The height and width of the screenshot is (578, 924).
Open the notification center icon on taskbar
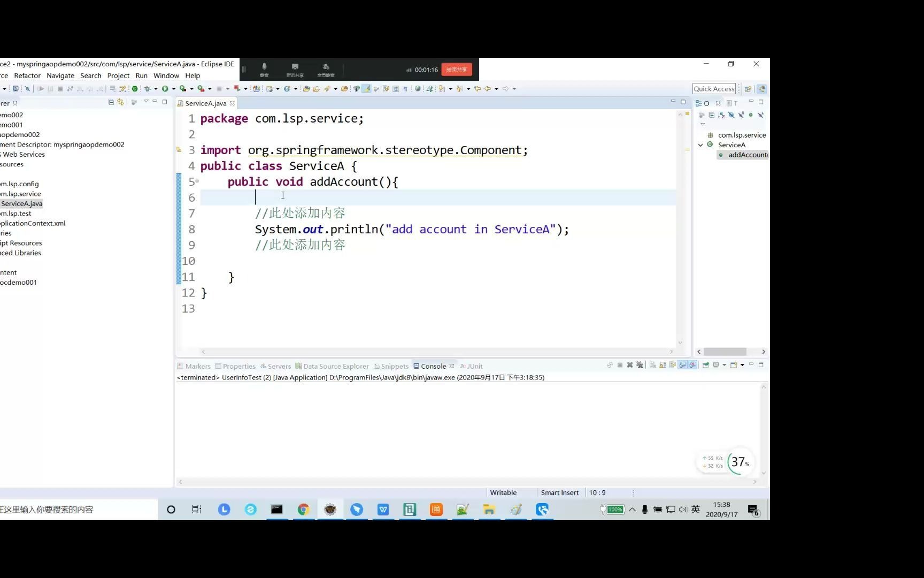coord(753,510)
